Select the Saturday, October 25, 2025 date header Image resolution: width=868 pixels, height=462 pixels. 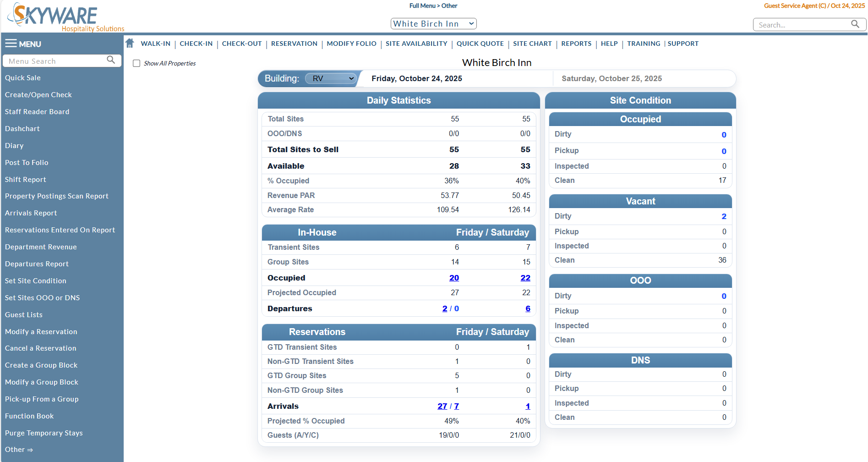611,78
